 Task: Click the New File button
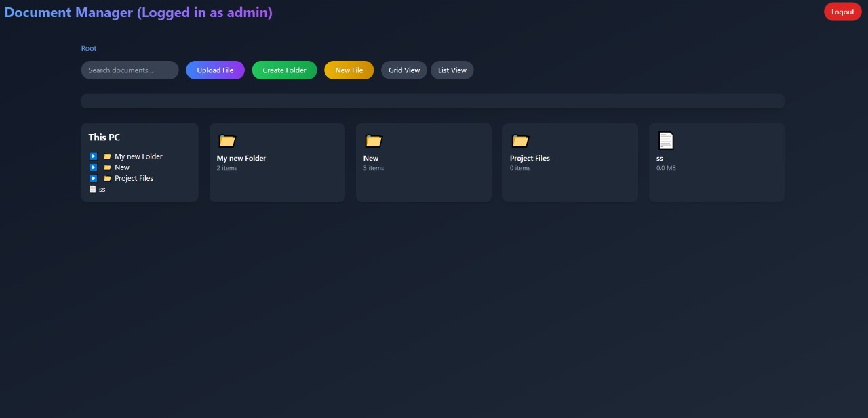(x=349, y=70)
